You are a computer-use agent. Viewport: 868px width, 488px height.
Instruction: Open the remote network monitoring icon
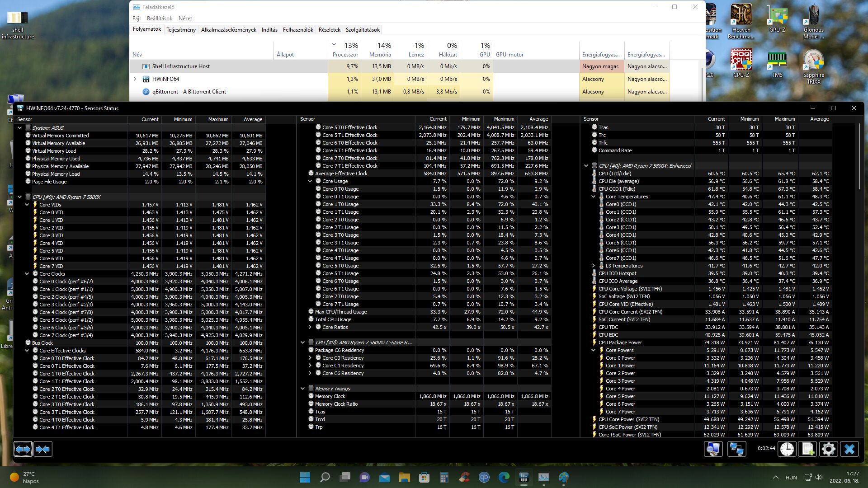(x=736, y=449)
